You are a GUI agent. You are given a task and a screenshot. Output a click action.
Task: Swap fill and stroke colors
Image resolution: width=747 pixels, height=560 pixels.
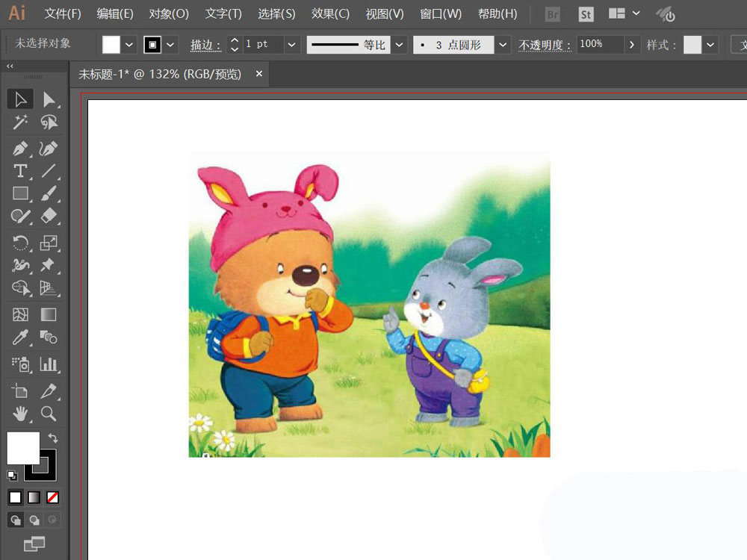(52, 438)
